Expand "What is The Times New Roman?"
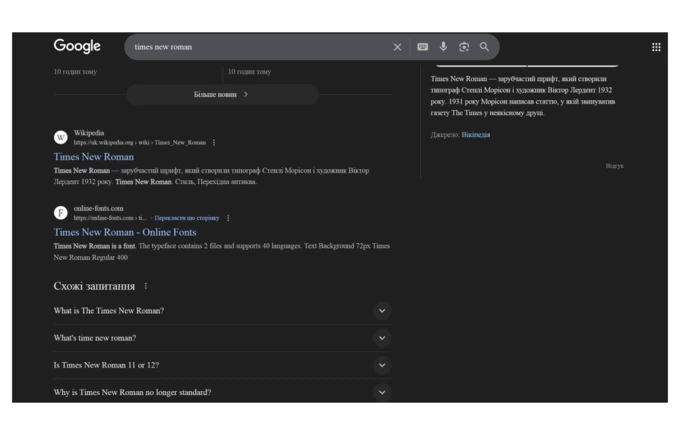The width and height of the screenshot is (680, 435). [x=381, y=311]
